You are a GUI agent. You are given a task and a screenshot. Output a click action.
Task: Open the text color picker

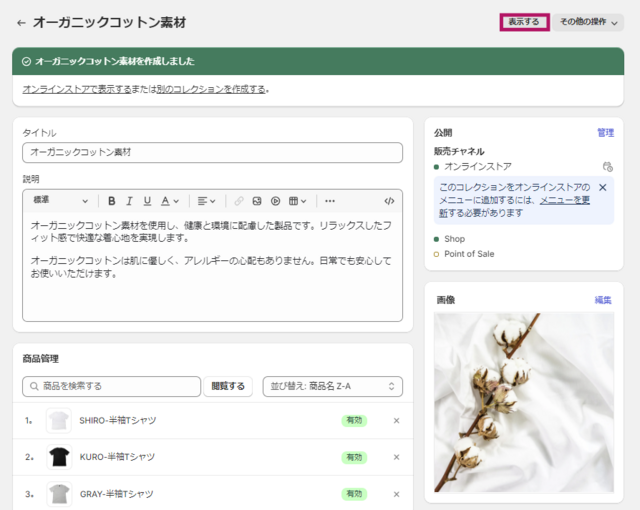[x=170, y=201]
